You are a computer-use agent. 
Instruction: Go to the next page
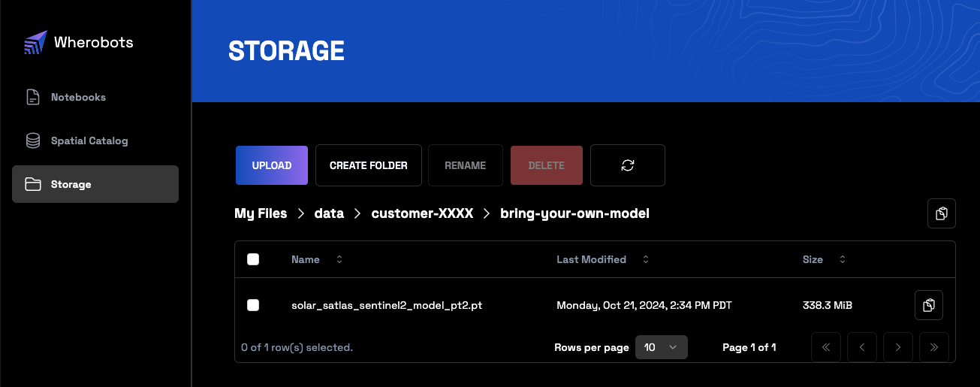898,347
